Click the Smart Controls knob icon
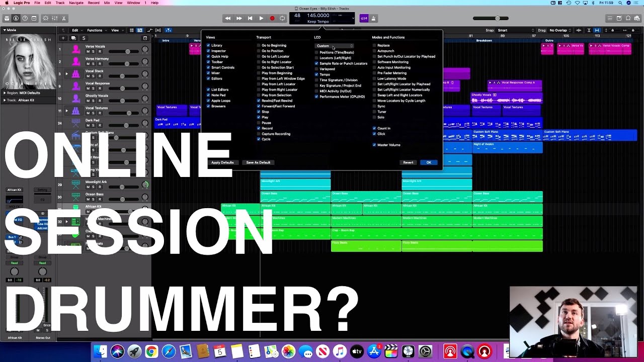This screenshot has height=362, width=644. 46,18
